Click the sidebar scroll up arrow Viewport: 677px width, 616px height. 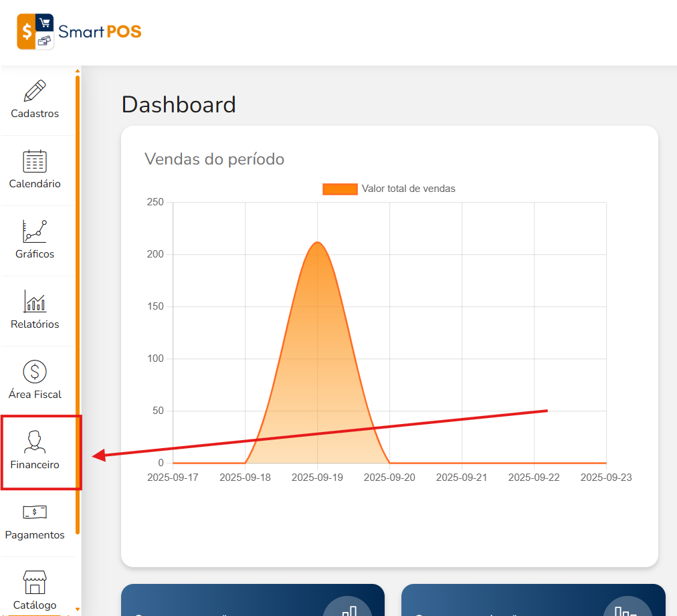click(78, 71)
